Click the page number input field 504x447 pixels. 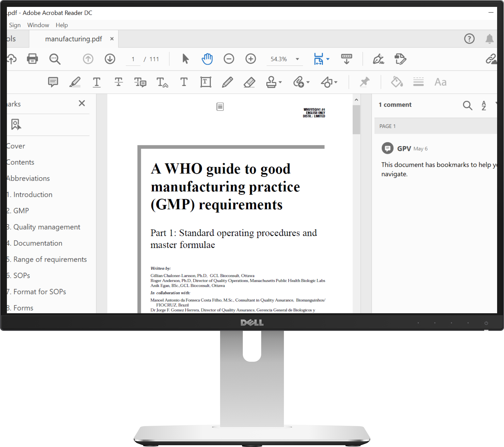(133, 59)
